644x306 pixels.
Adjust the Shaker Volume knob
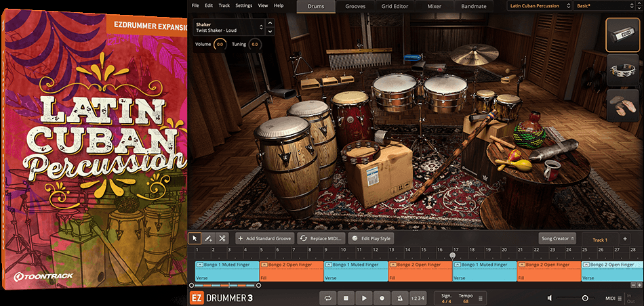[x=220, y=44]
